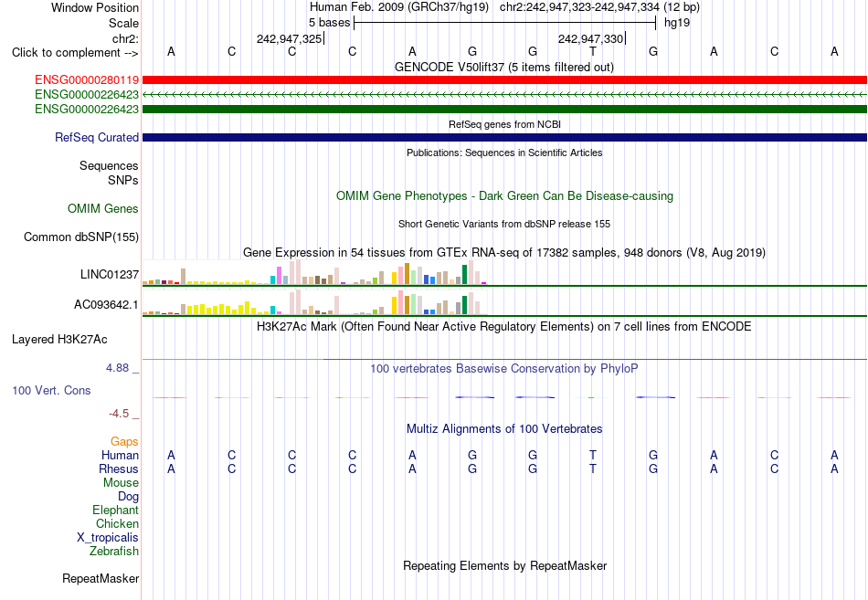The image size is (868, 600).
Task: Click the Layered H3K27Ac track label
Action: [x=59, y=340]
